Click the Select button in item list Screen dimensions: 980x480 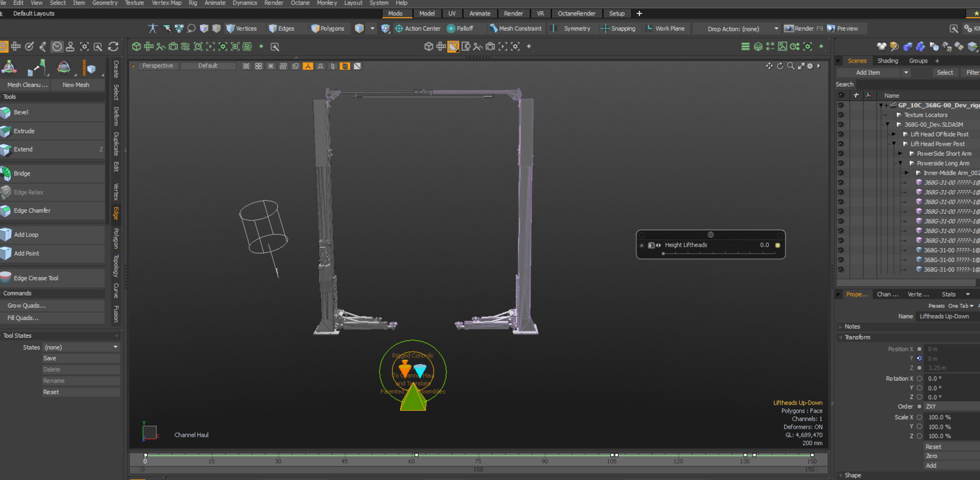tap(944, 72)
